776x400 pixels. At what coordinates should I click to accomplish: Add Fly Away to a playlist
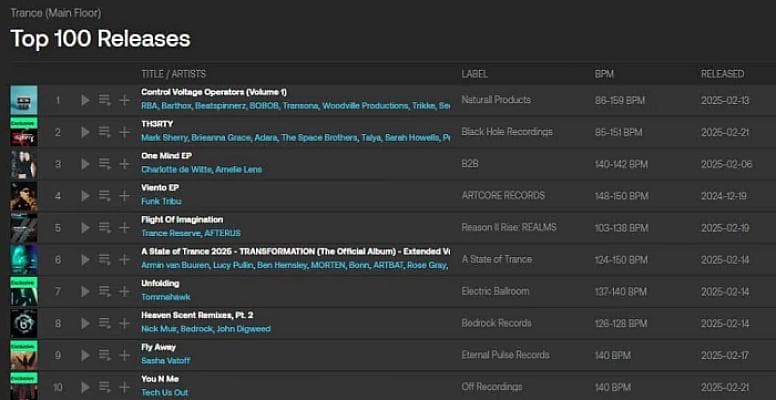click(x=124, y=355)
